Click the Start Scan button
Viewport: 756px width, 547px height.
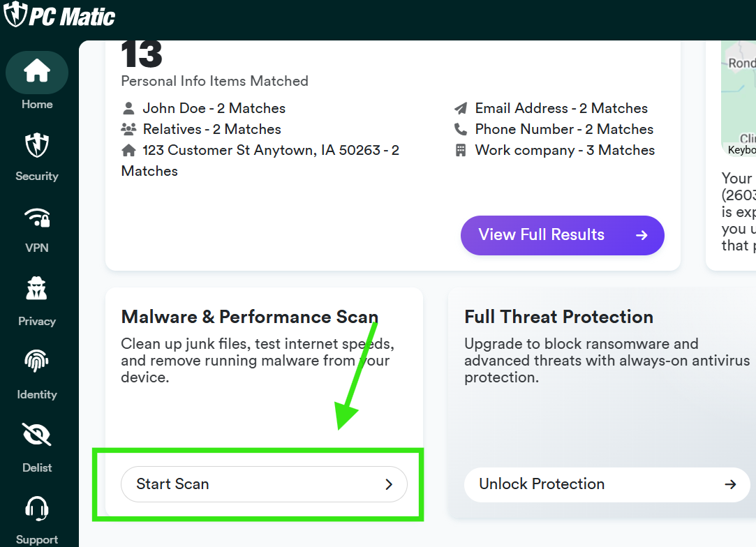point(264,484)
